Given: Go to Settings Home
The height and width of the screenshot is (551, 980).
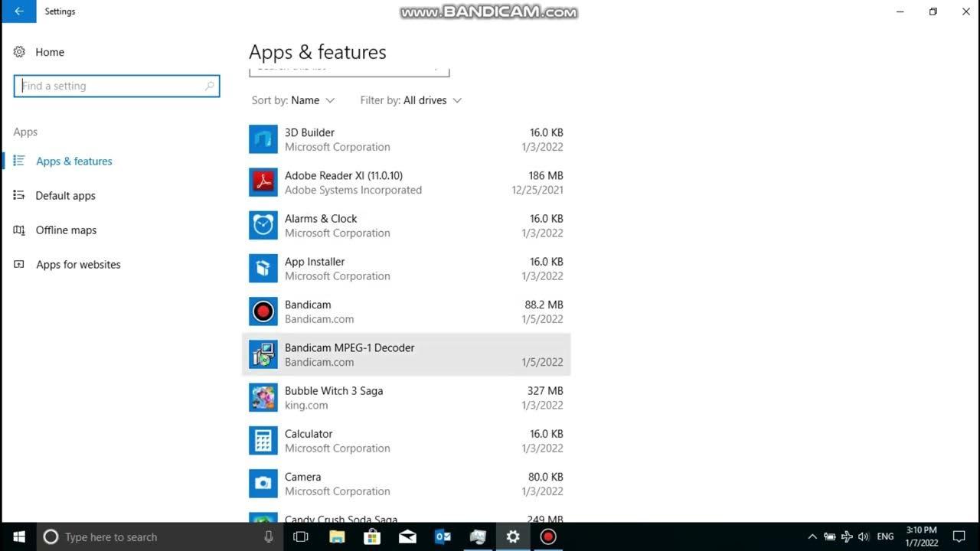Looking at the screenshot, I should tap(50, 52).
